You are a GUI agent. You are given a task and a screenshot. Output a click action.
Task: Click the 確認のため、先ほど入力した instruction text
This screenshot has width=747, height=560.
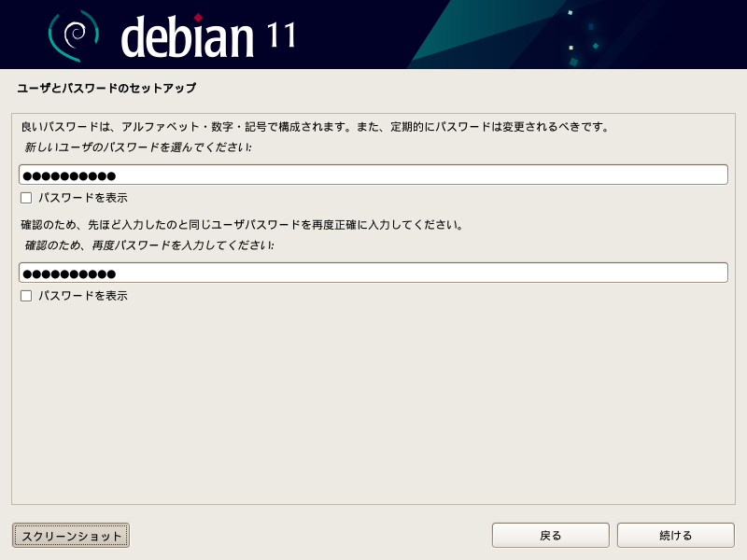tap(242, 225)
